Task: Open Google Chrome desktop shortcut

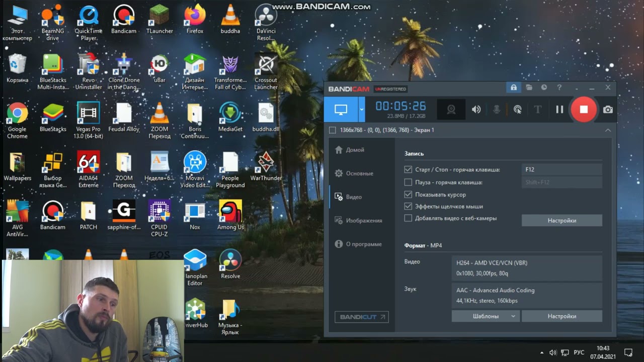Action: point(17,121)
